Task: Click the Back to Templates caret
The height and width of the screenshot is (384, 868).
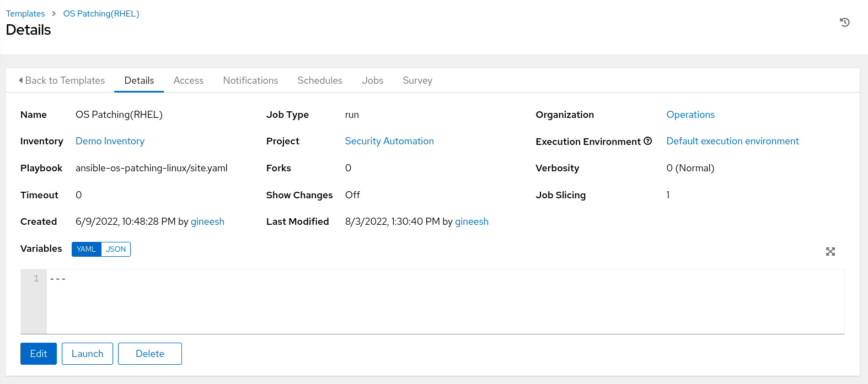Action: coord(21,80)
